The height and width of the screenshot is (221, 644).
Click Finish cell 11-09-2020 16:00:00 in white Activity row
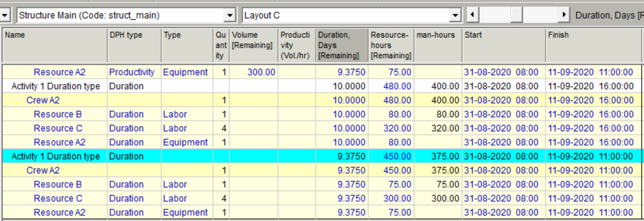point(594,86)
